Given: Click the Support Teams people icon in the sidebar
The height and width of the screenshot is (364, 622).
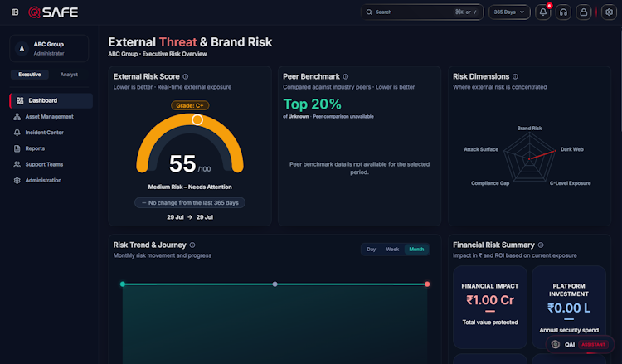Looking at the screenshot, I should coord(17,164).
